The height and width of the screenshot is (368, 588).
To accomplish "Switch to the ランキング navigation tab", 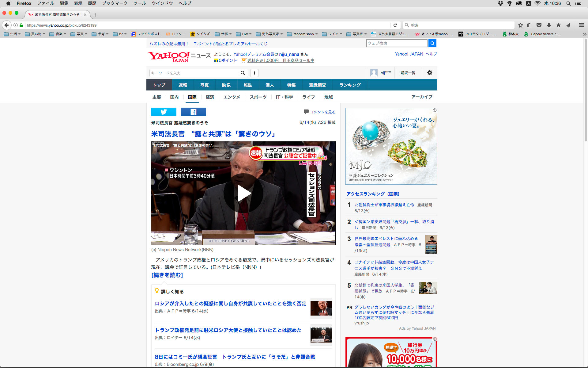I will point(350,85).
